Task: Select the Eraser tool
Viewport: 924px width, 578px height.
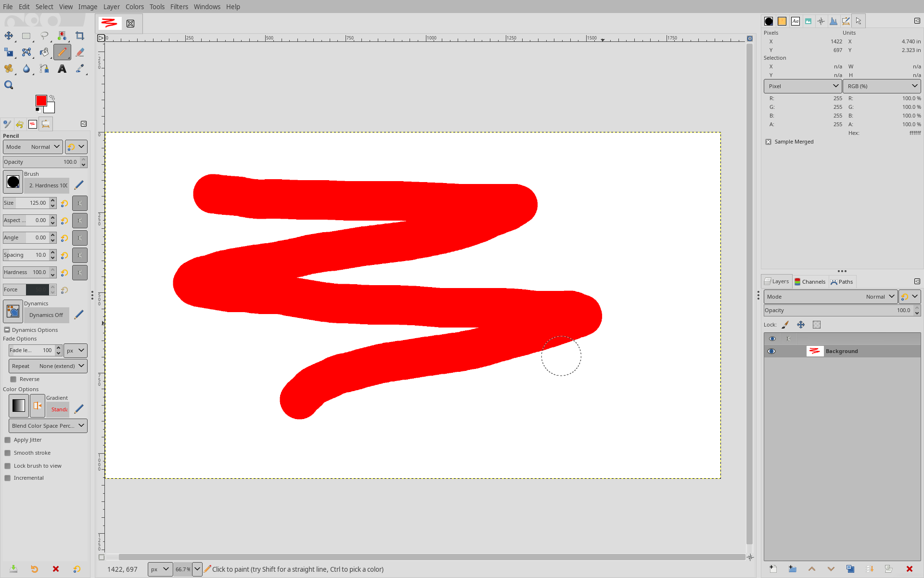Action: [x=80, y=52]
